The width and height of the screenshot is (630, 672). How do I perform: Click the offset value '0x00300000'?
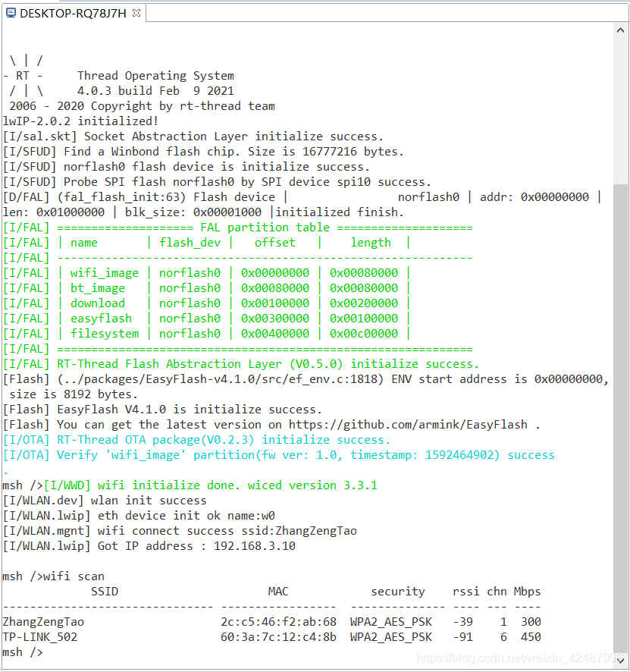point(275,319)
